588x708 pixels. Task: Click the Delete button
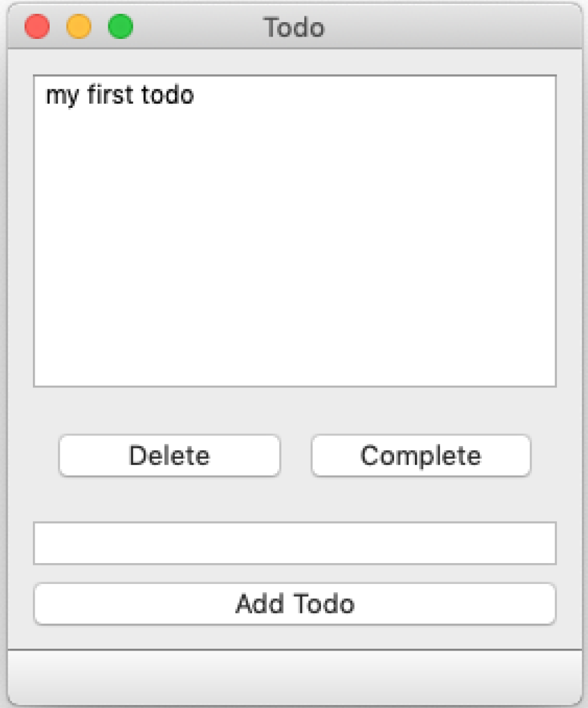click(169, 456)
